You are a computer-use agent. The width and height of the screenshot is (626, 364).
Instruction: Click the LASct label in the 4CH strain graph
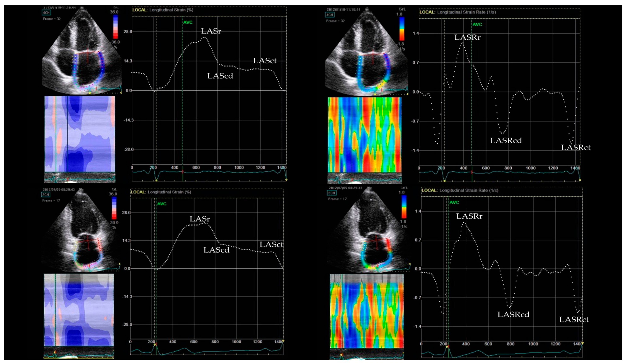point(265,61)
